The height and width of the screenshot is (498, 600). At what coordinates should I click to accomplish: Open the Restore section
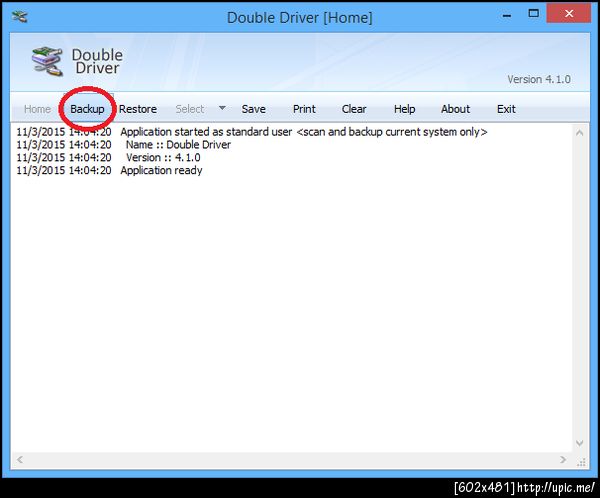coord(138,109)
